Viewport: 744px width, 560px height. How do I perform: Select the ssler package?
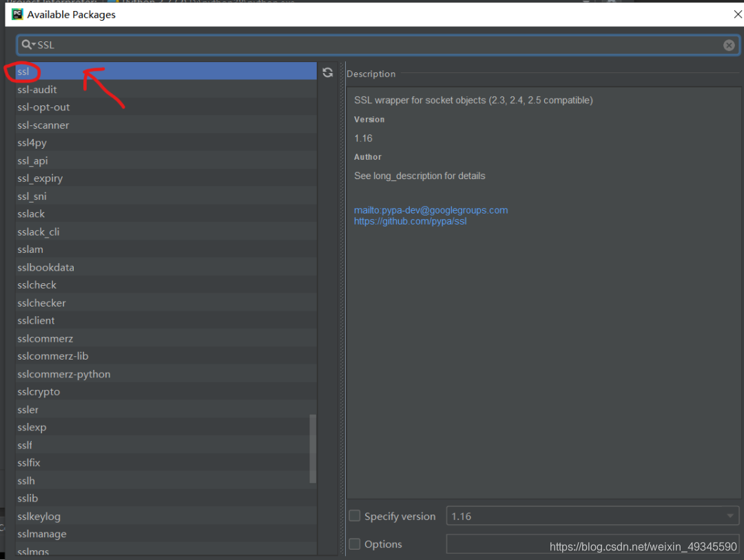[166, 410]
